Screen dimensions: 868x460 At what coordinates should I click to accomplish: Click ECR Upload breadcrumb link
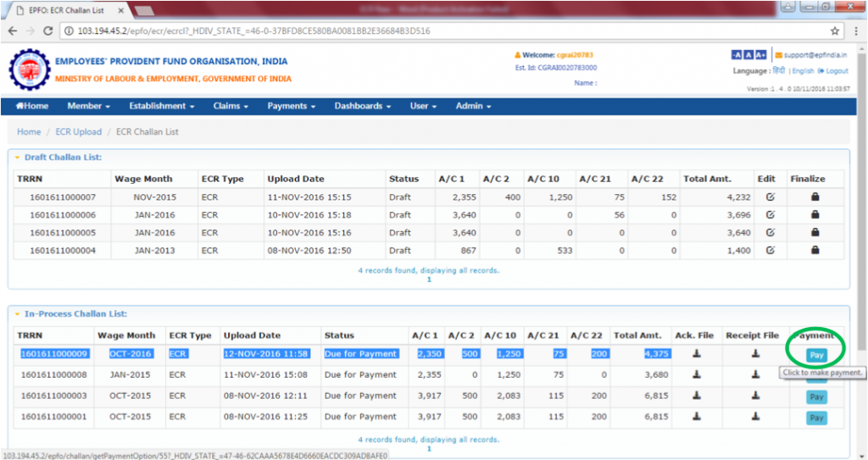[78, 132]
